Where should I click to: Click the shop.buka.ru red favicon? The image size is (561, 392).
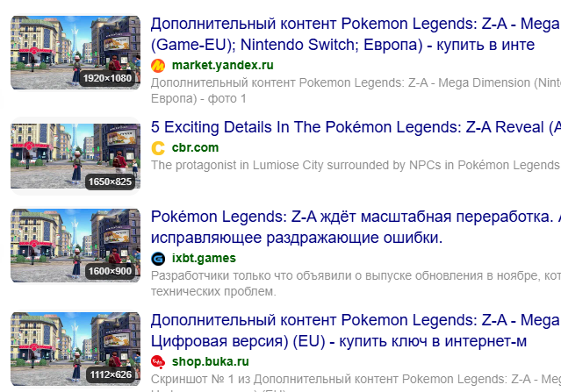158,362
